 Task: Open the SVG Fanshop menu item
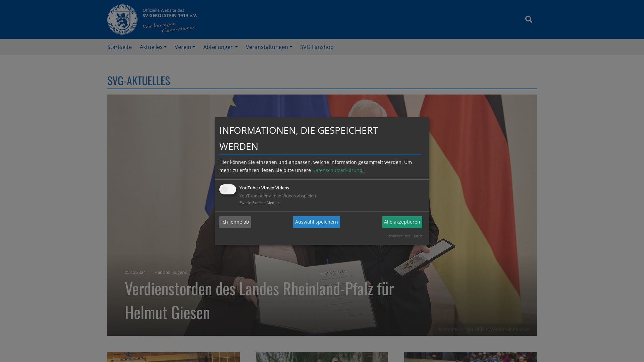317,47
